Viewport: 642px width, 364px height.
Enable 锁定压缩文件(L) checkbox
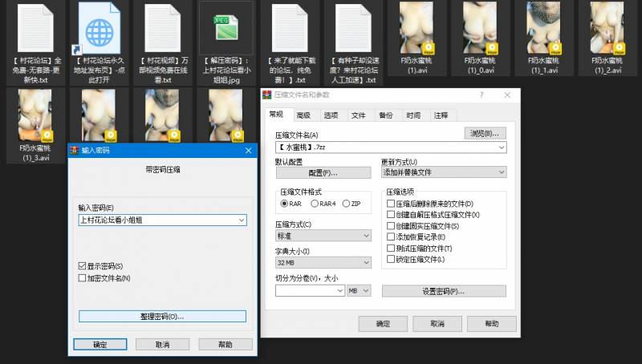coord(391,259)
